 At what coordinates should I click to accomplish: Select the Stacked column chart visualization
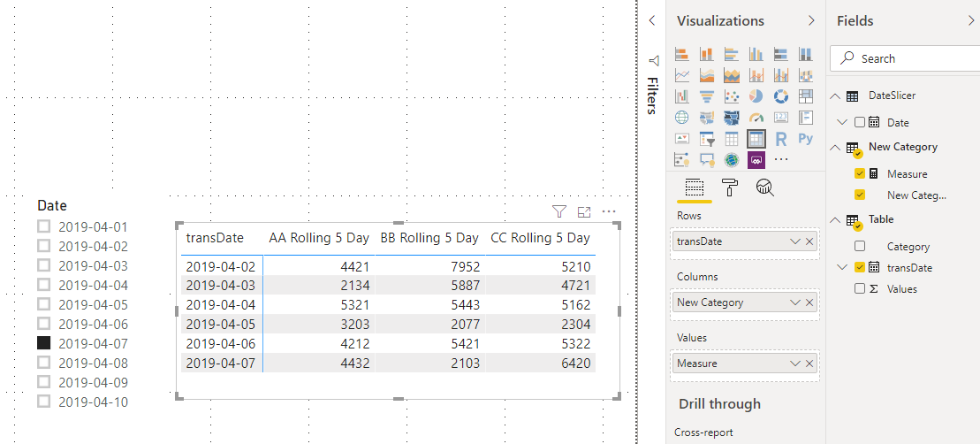(707, 55)
